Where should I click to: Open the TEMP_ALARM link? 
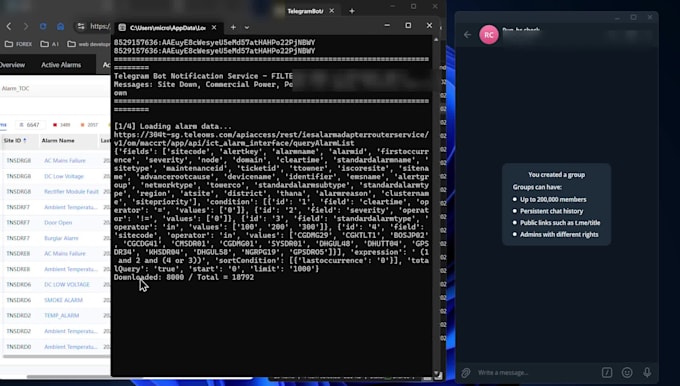(x=62, y=315)
